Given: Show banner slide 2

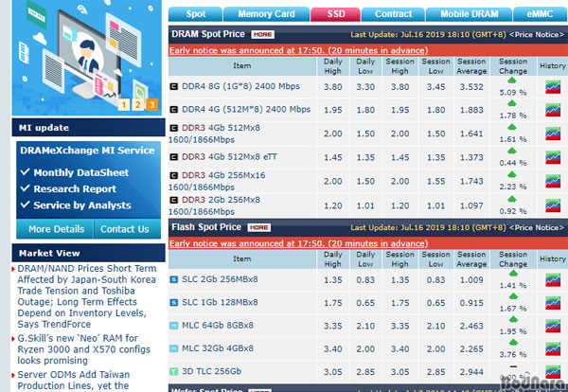Looking at the screenshot, I should 137,105.
